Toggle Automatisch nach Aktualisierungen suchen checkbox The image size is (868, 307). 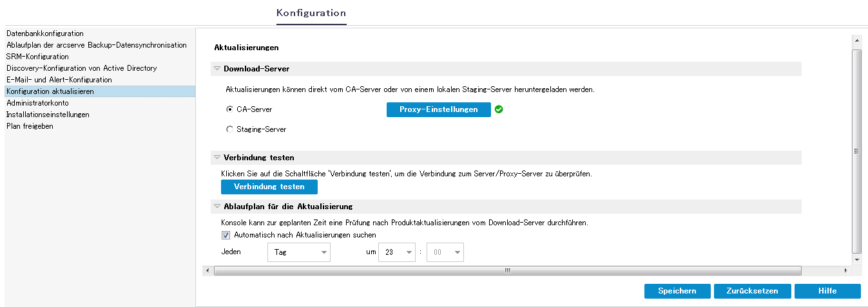226,235
